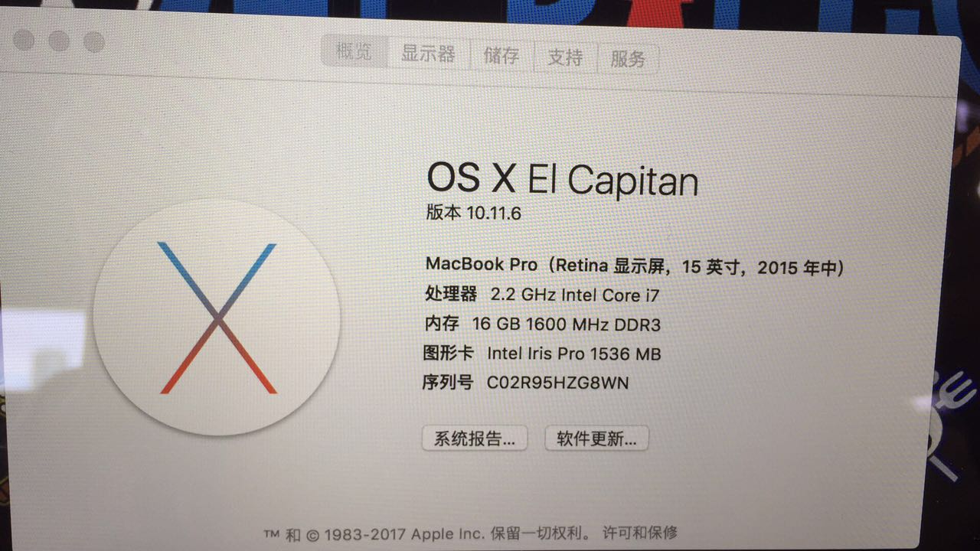Image resolution: width=980 pixels, height=551 pixels.
Task: Minimize the window with the middle button
Action: click(59, 41)
